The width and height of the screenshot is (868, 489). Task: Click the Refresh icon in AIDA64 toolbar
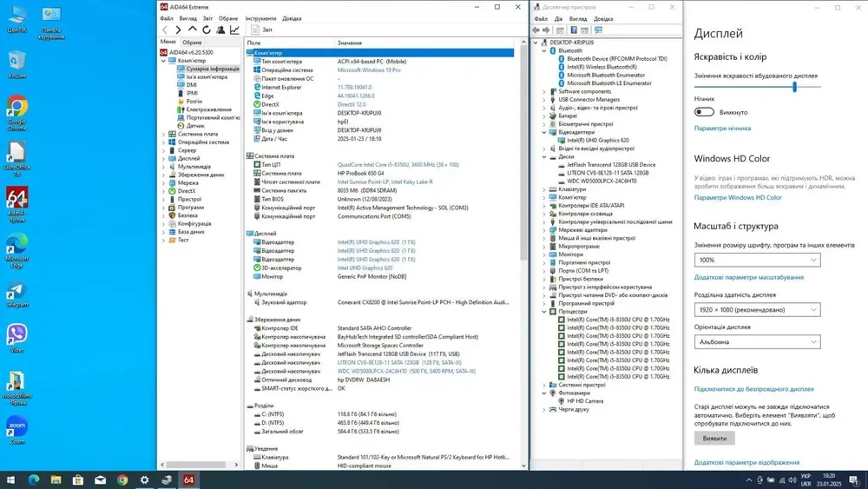207,30
